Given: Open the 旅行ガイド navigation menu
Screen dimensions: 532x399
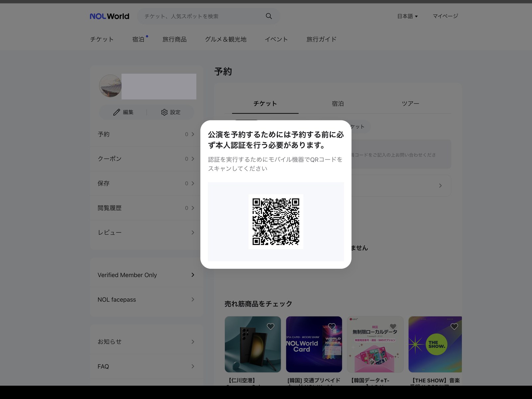Looking at the screenshot, I should pyautogui.click(x=321, y=39).
